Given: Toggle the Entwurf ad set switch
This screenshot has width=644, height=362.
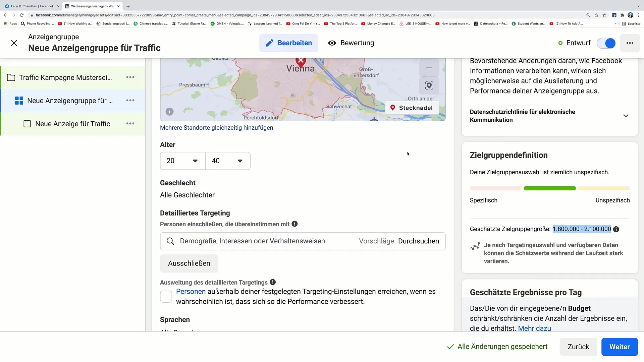Looking at the screenshot, I should 606,43.
